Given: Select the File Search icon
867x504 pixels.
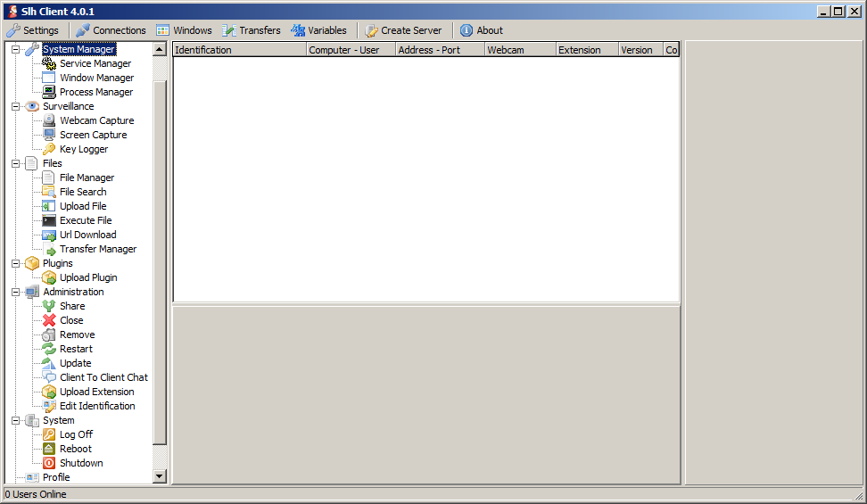Looking at the screenshot, I should coord(49,192).
